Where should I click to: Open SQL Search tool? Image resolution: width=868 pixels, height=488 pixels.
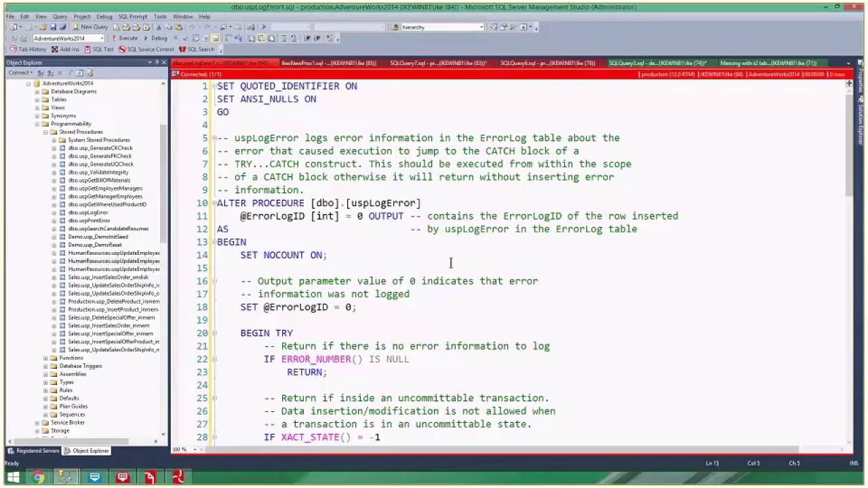point(197,49)
